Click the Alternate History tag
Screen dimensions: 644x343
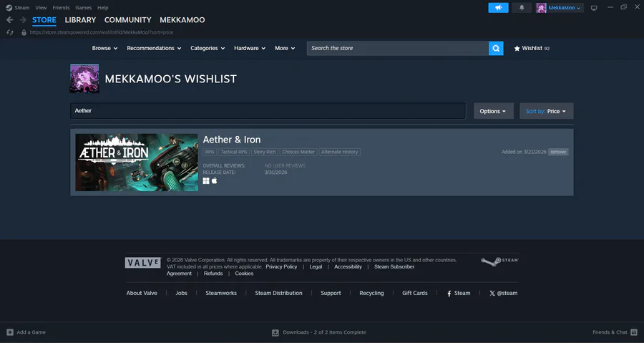340,152
